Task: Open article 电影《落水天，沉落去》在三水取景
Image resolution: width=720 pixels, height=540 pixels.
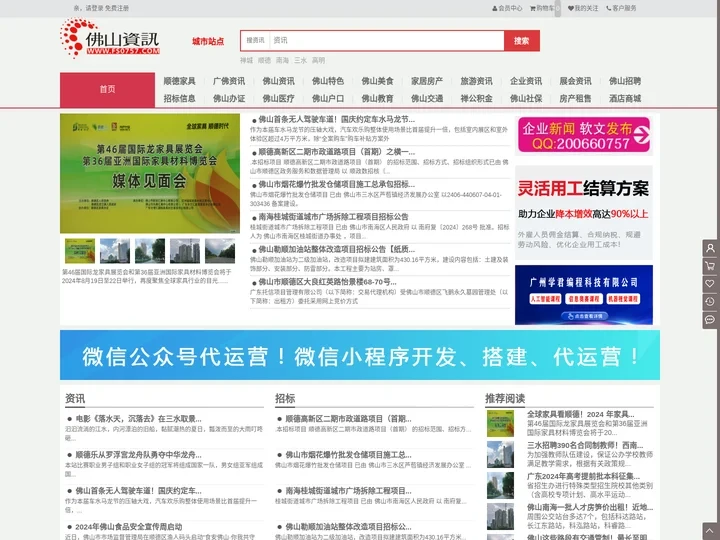Action: point(138,419)
